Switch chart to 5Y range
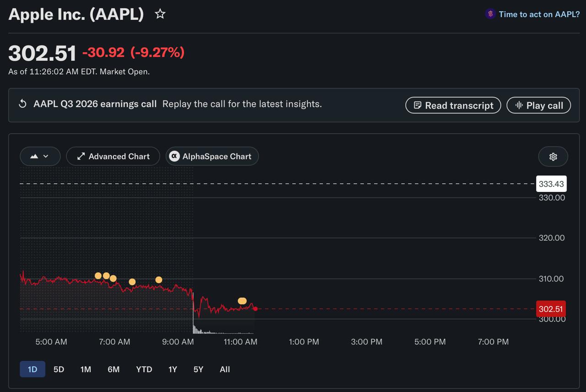 click(x=198, y=369)
